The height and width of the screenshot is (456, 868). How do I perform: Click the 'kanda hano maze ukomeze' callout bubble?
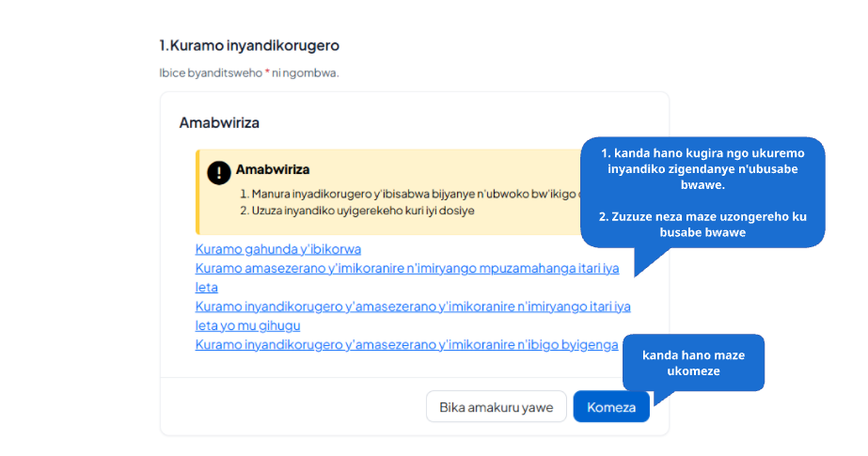(x=693, y=363)
